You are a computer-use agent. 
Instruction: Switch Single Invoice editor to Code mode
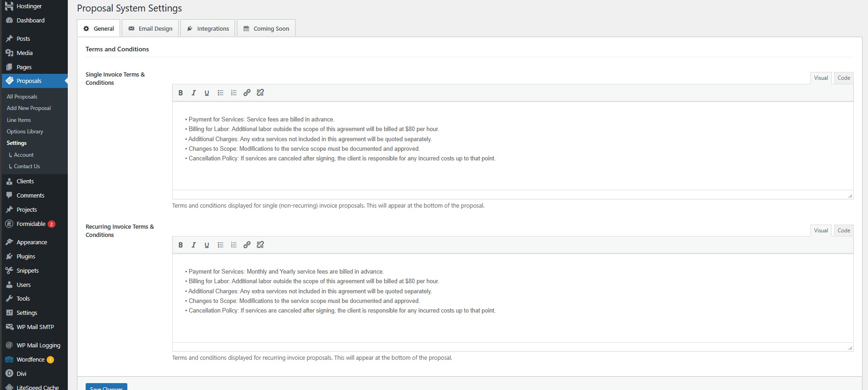843,78
